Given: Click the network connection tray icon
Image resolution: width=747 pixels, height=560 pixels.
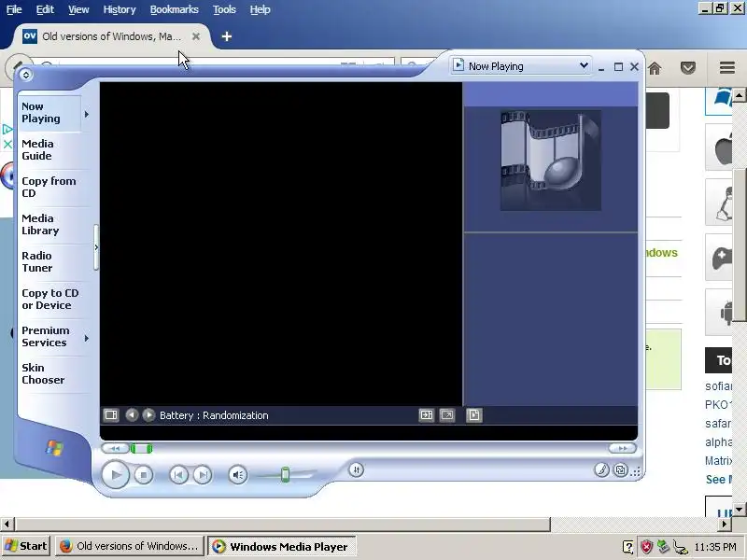Looking at the screenshot, I should coord(681,547).
